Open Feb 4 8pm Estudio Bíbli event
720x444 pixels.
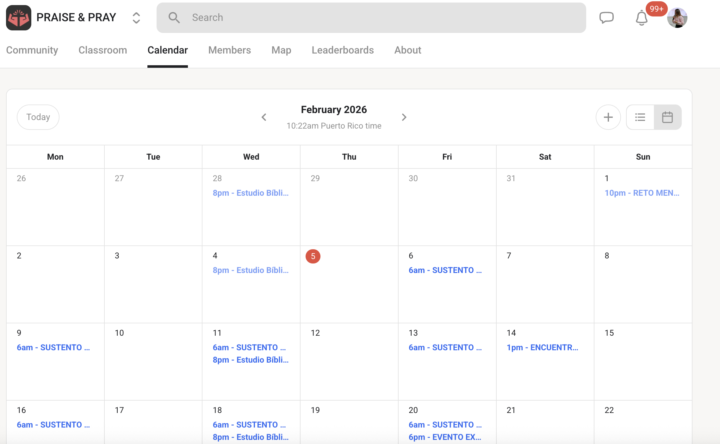(x=251, y=270)
